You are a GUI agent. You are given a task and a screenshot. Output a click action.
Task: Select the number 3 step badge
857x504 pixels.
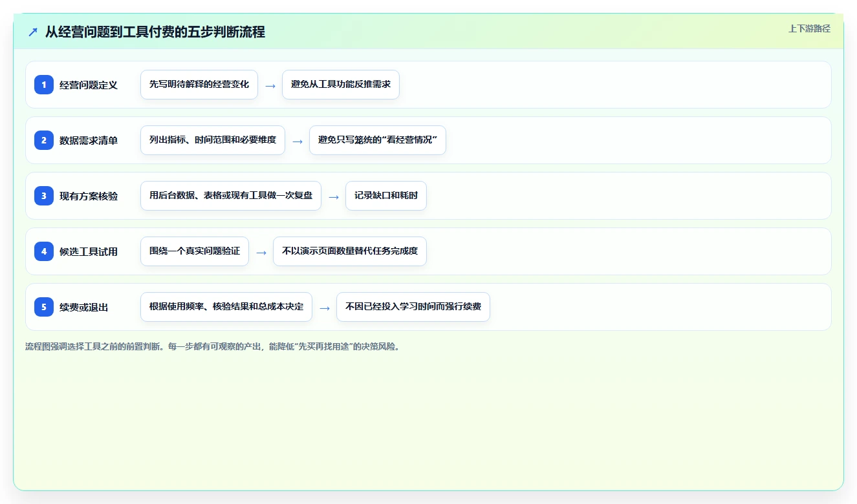44,196
